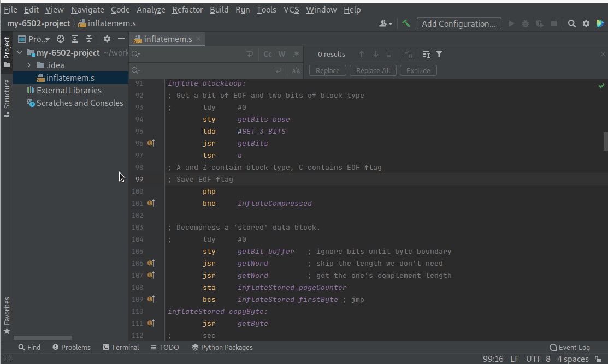Open Project panel options gear
The image size is (608, 364).
click(107, 39)
